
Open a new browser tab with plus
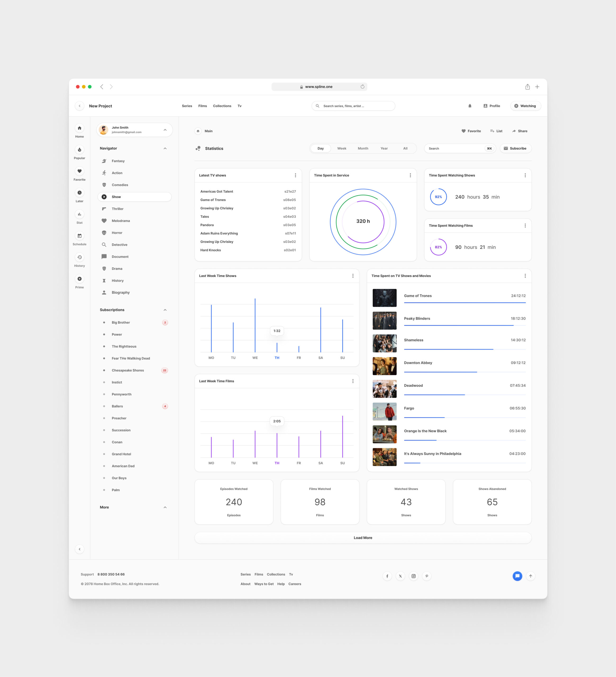[x=537, y=87]
